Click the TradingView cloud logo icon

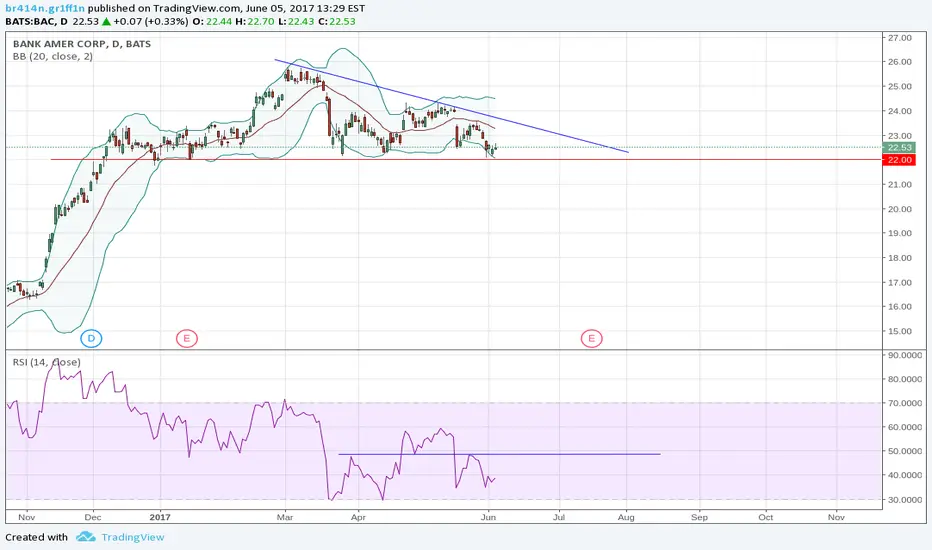tap(86, 537)
